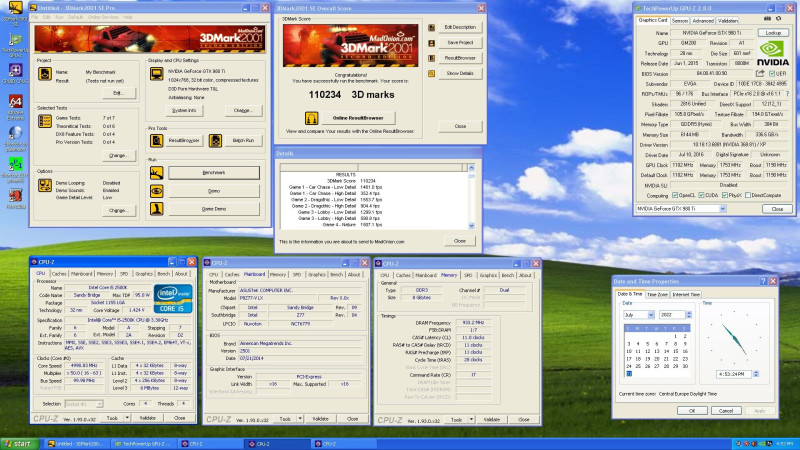Click the Project icon in 3DMark main window
This screenshot has width=800, height=450.
click(45, 74)
